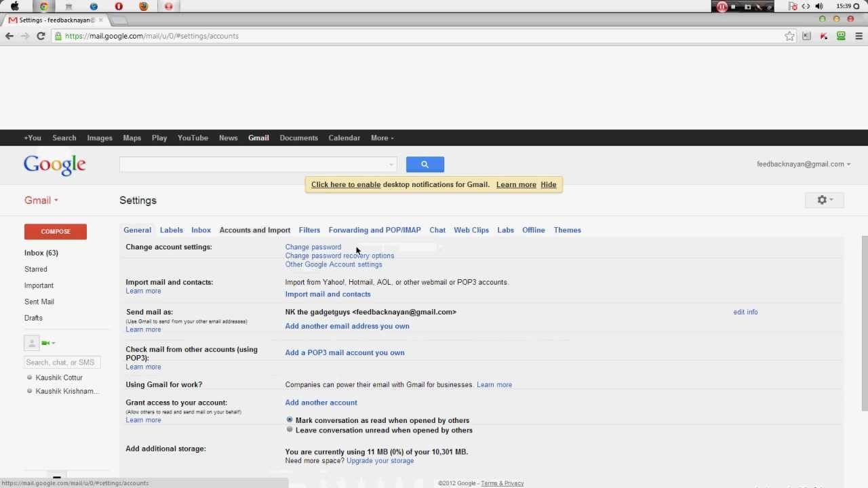The width and height of the screenshot is (868, 488).
Task: Open search options dropdown arrow
Action: [391, 165]
